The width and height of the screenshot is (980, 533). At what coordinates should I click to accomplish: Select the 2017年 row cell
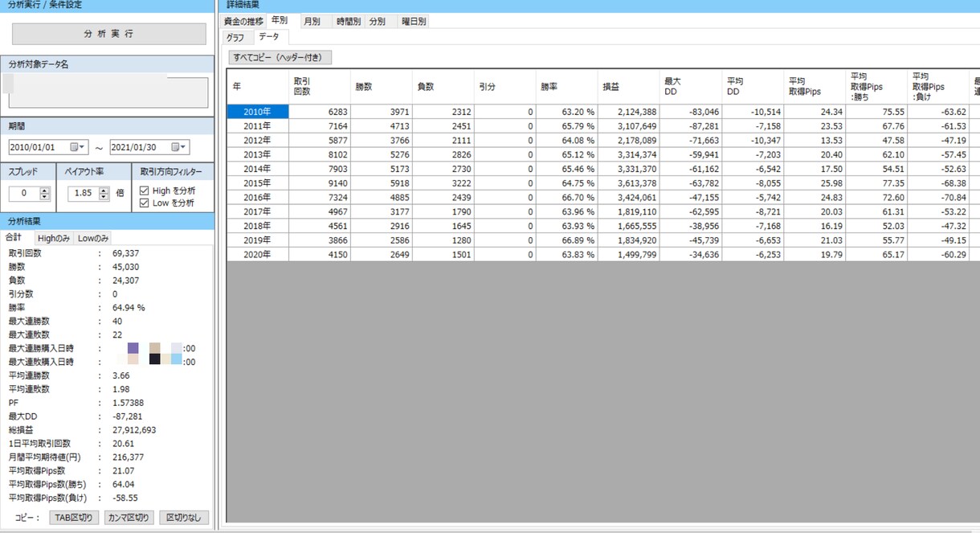click(x=258, y=211)
